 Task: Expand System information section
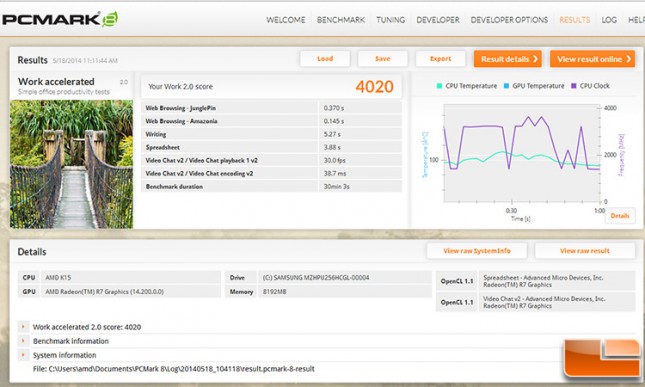[x=23, y=355]
